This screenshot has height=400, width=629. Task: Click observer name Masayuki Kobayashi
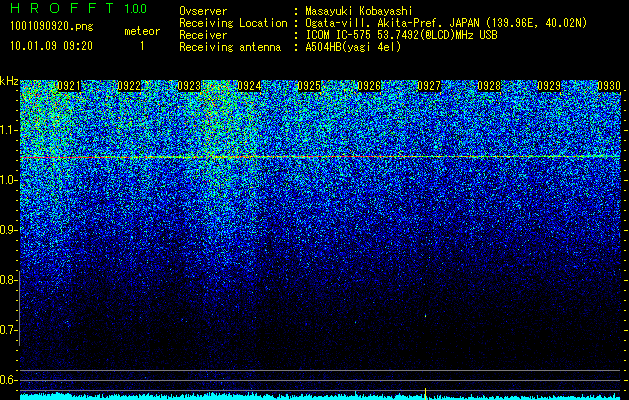359,11
